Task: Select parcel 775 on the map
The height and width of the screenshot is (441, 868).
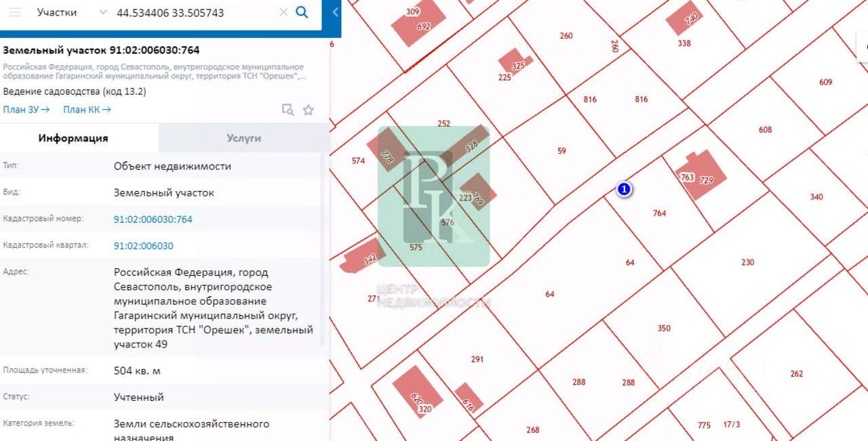Action: [704, 425]
